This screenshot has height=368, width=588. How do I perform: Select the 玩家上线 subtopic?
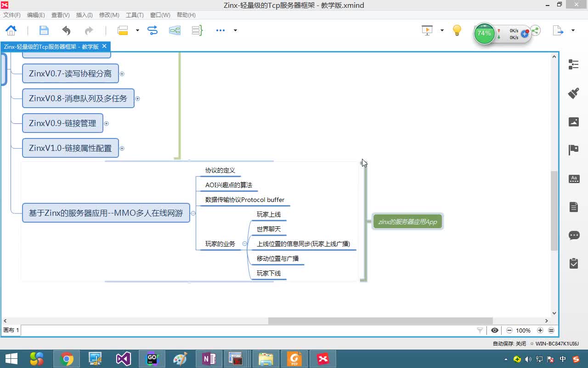click(x=269, y=214)
